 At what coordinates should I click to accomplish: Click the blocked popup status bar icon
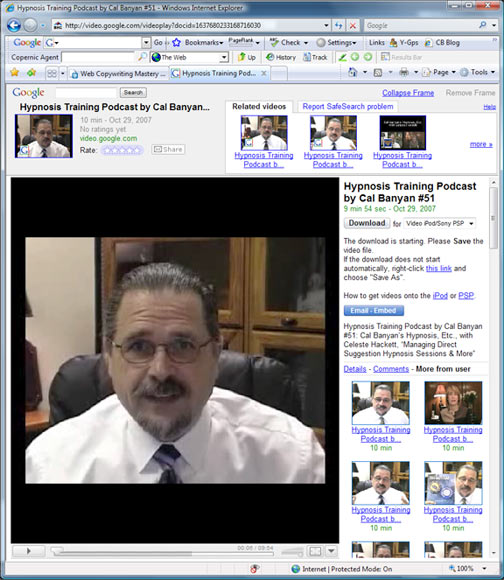[254, 569]
